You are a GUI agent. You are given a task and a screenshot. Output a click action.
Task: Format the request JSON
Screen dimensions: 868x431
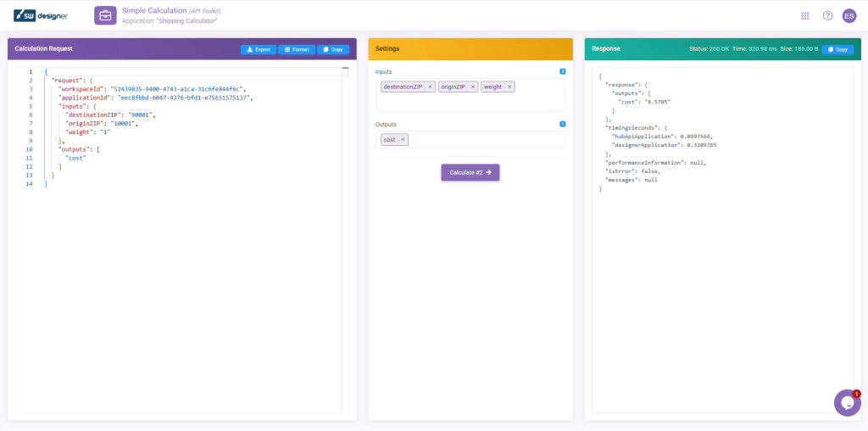297,49
